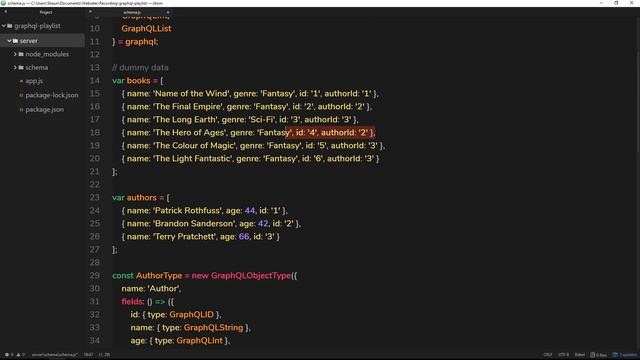640x360 pixels.
Task: Click the node_modules folder icon
Action: pyautogui.click(x=21, y=54)
